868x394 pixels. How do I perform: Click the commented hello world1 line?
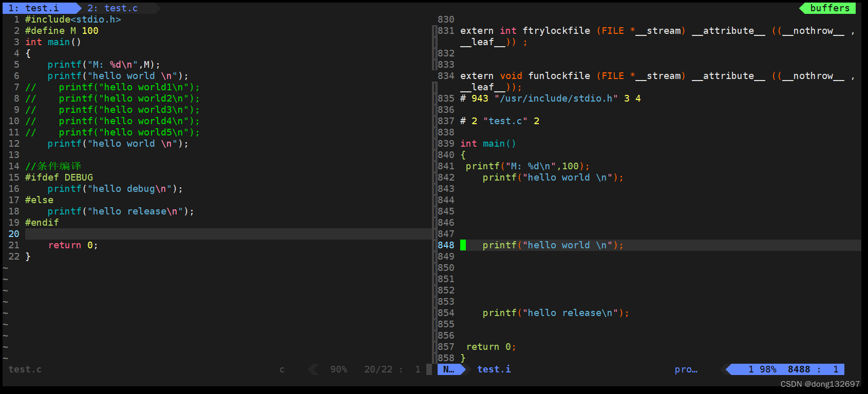(112, 87)
